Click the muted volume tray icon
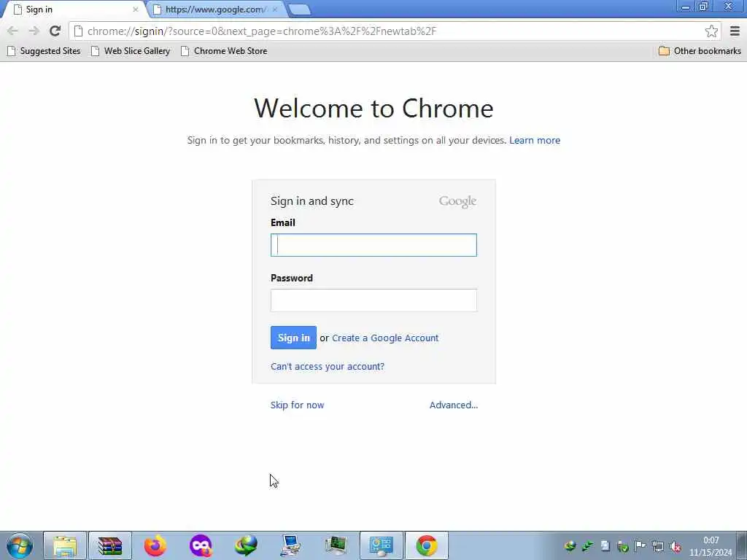The image size is (747, 560). click(x=675, y=546)
